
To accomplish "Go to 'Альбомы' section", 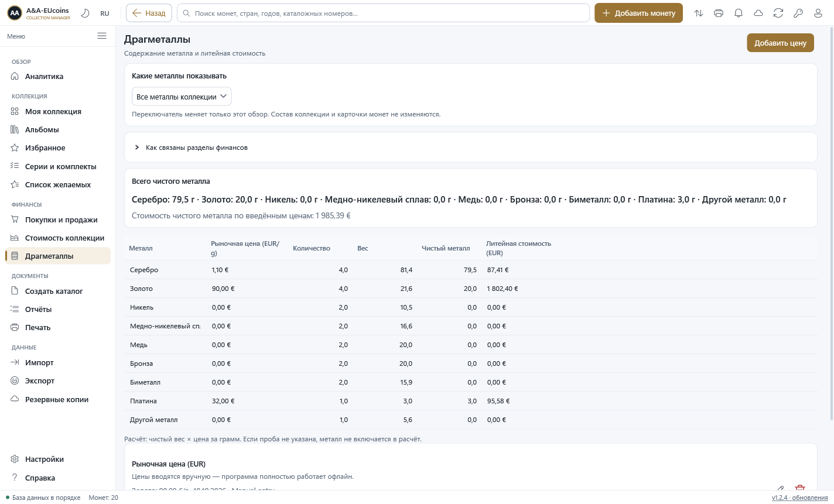I will pyautogui.click(x=57, y=129).
